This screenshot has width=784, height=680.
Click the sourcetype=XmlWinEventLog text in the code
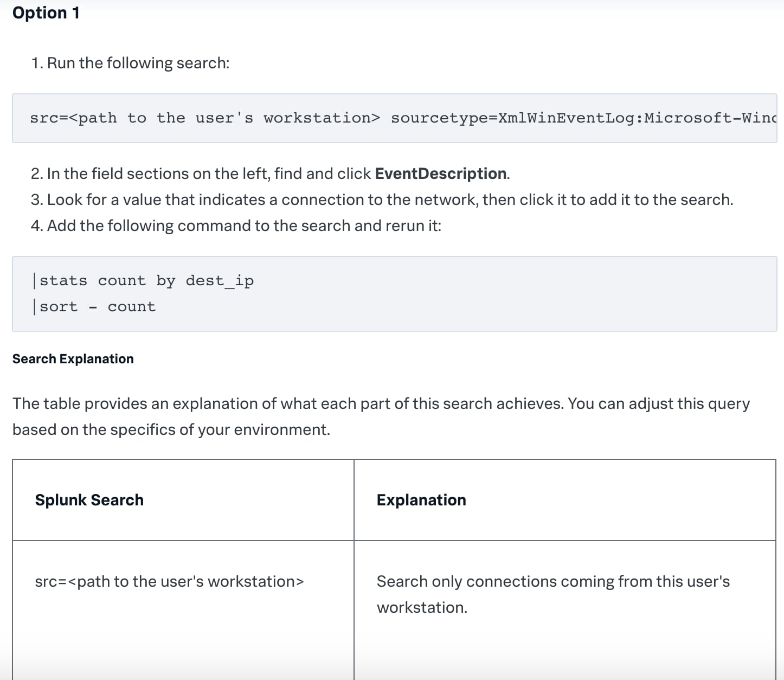pos(584,118)
